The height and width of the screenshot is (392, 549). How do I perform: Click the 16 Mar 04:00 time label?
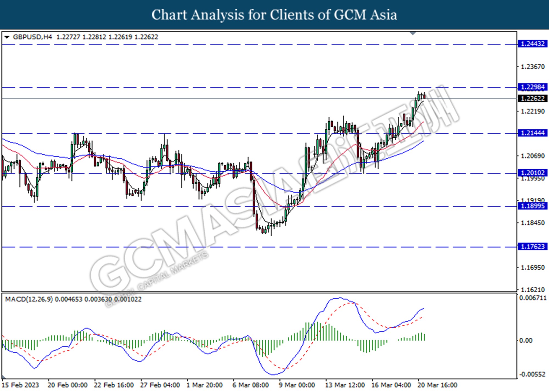391,385
